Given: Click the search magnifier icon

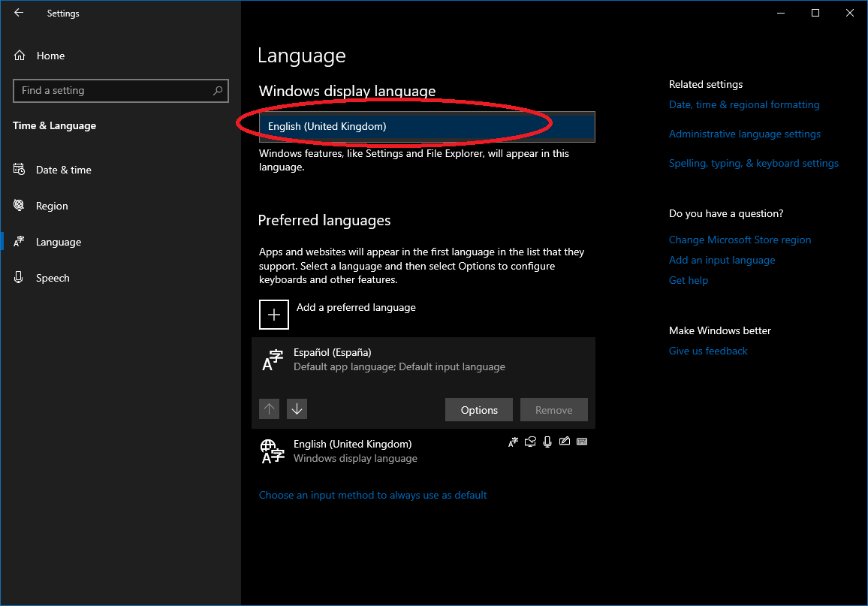Looking at the screenshot, I should click(x=218, y=90).
